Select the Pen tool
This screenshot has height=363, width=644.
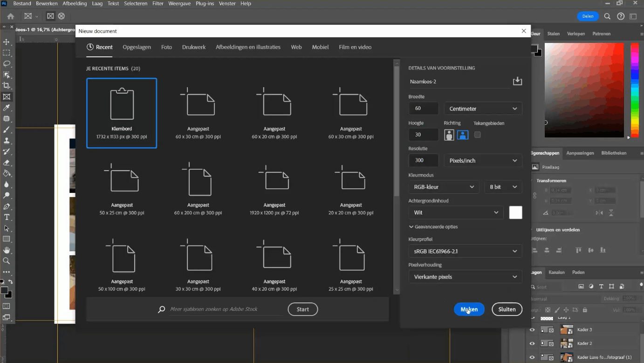(x=7, y=206)
